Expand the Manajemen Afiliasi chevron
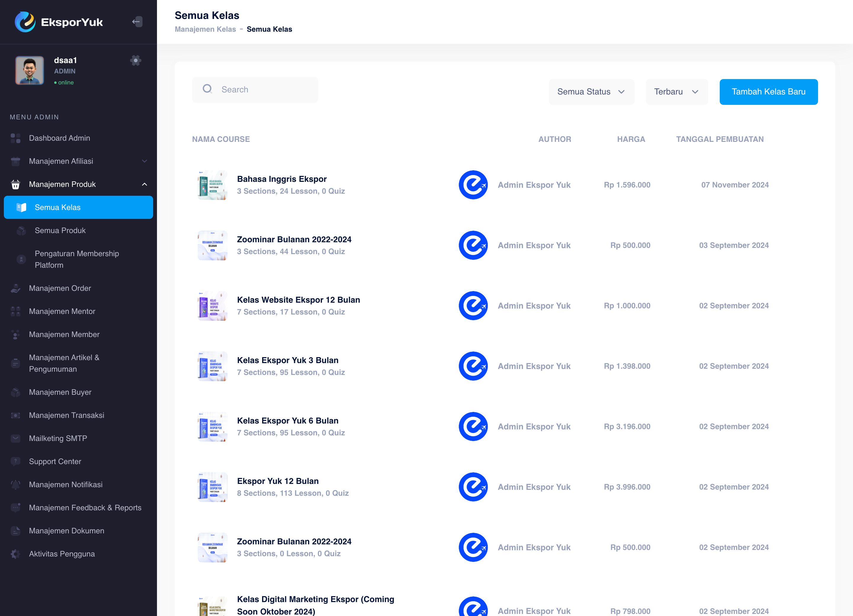Image resolution: width=853 pixels, height=616 pixels. click(x=145, y=161)
